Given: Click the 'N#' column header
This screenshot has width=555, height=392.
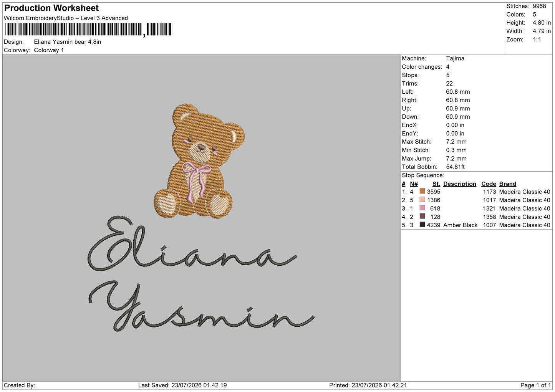Looking at the screenshot, I should (414, 184).
